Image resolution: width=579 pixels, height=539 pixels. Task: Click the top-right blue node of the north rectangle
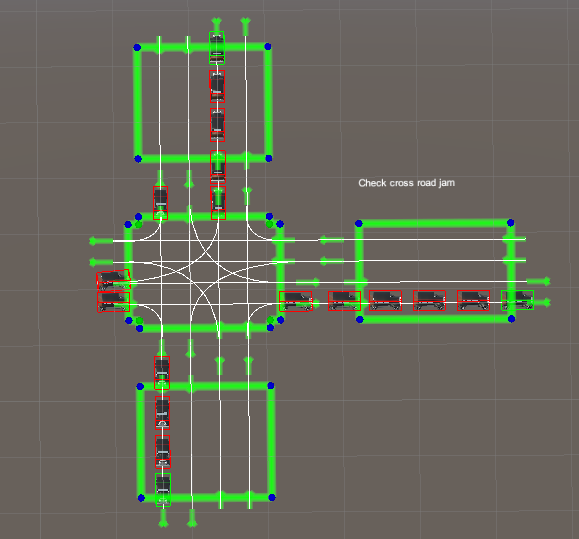click(268, 47)
